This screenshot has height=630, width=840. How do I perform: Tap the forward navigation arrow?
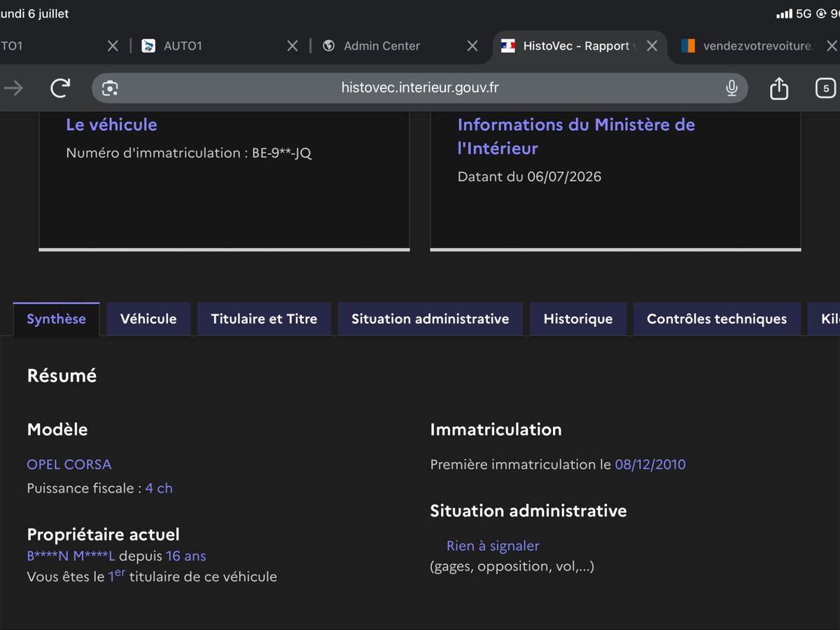[13, 87]
